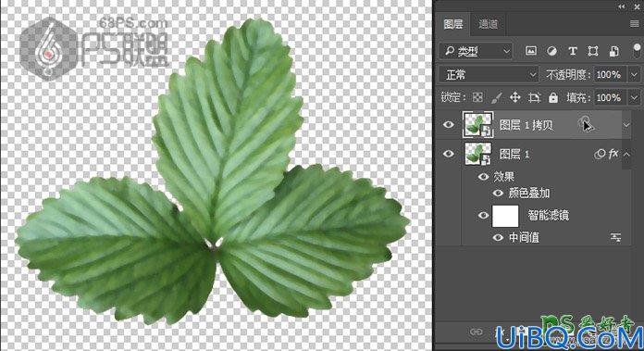Open the 中间值 filter entry
The width and height of the screenshot is (644, 351).
point(524,238)
